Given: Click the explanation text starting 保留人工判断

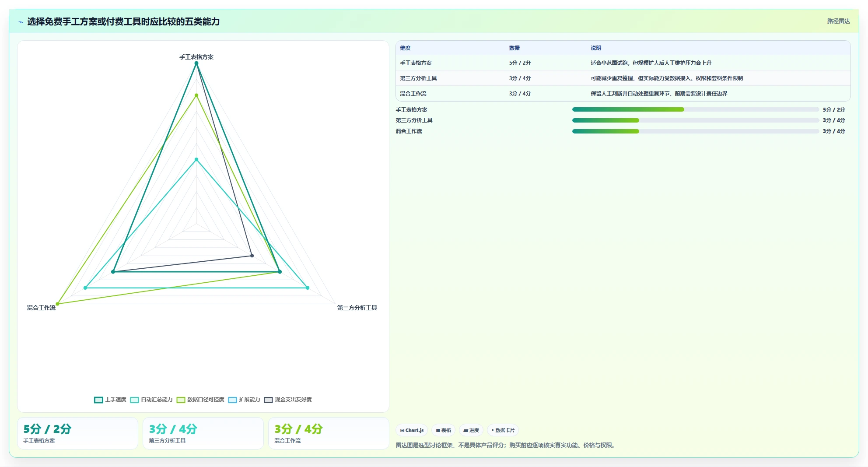Looking at the screenshot, I should point(659,94).
